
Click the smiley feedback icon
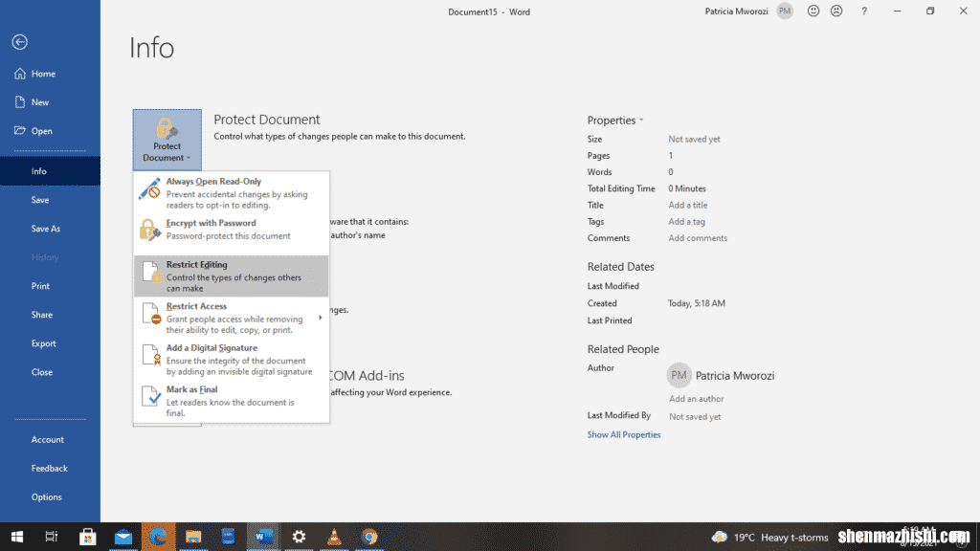(813, 11)
